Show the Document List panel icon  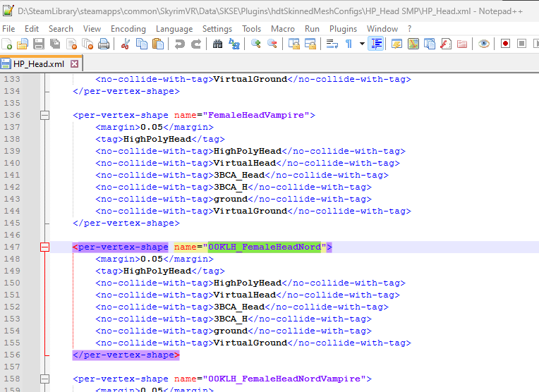430,44
